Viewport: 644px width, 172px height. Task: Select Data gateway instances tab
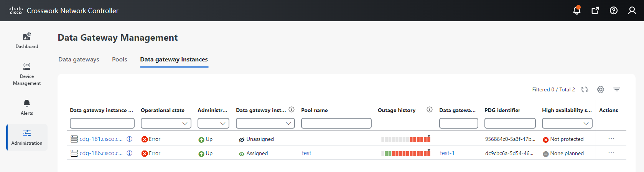tap(174, 60)
